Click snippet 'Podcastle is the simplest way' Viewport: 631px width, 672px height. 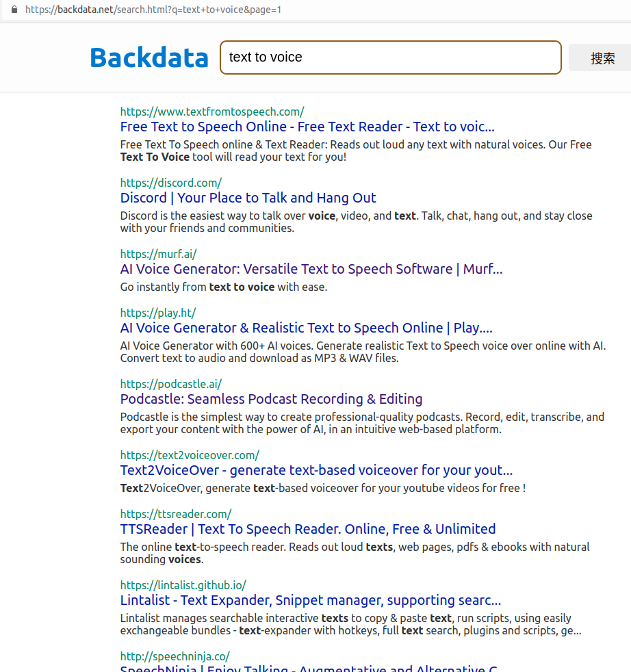pyautogui.click(x=362, y=423)
